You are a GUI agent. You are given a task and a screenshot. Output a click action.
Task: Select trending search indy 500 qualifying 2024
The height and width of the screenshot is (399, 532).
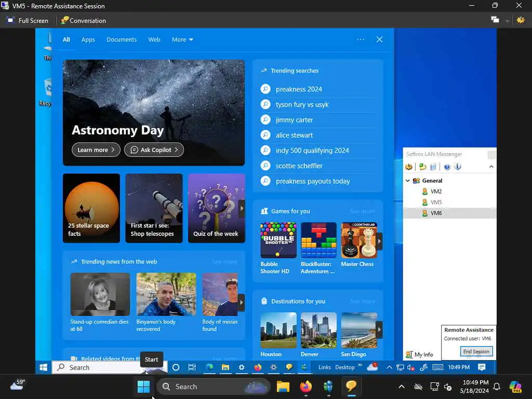coord(312,150)
